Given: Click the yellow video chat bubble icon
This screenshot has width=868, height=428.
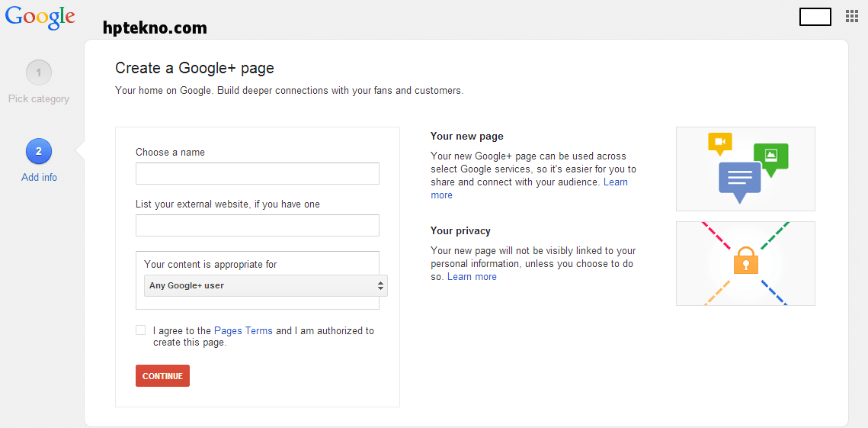Looking at the screenshot, I should (x=720, y=143).
